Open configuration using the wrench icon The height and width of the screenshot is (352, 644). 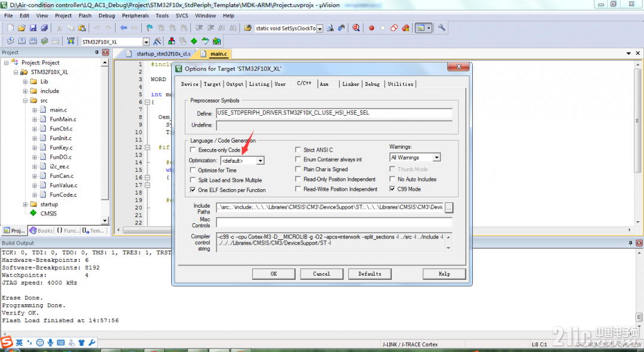click(x=441, y=28)
